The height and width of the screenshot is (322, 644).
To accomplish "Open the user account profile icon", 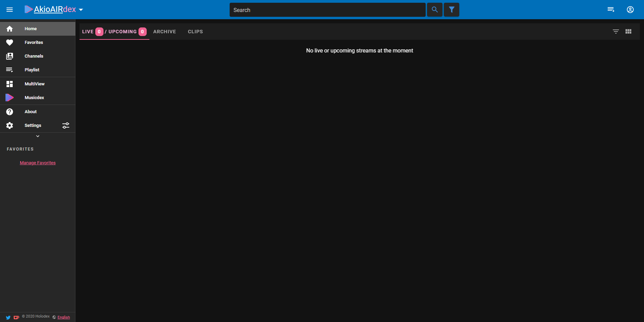I will [630, 10].
